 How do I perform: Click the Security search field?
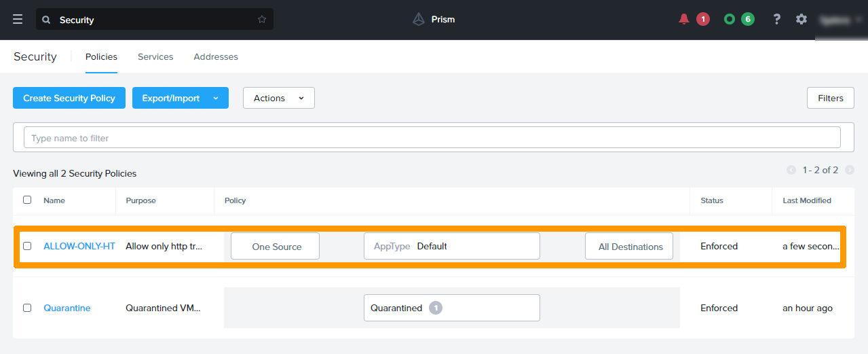tap(155, 19)
